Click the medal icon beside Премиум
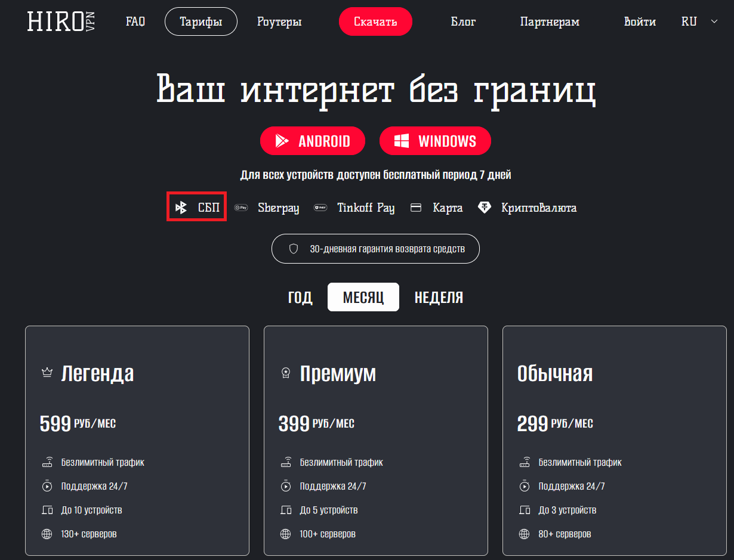The image size is (734, 560). pos(286,373)
